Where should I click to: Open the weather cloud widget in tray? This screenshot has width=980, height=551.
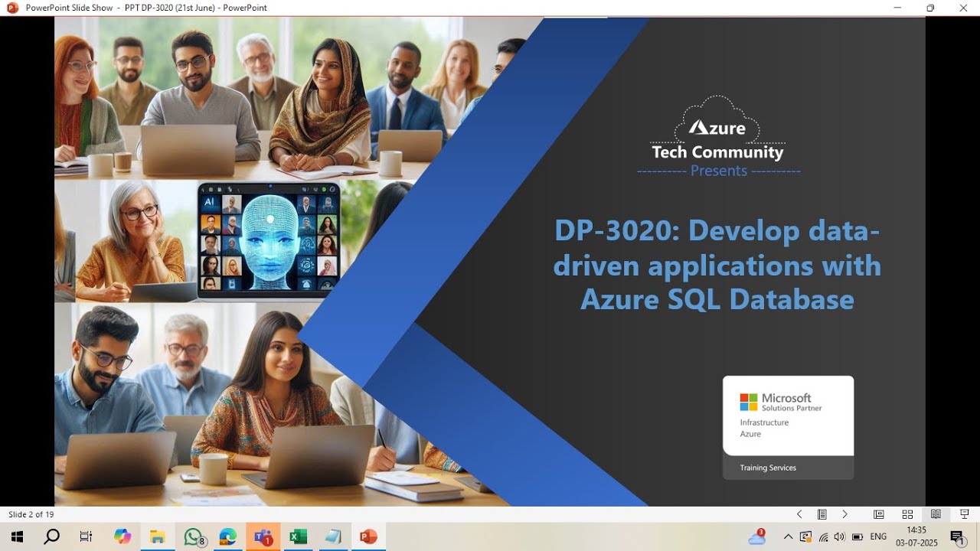pyautogui.click(x=757, y=536)
